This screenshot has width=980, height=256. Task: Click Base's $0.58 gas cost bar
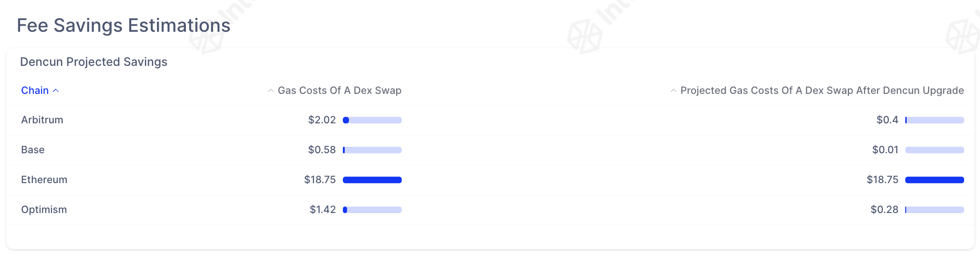pyautogui.click(x=372, y=150)
